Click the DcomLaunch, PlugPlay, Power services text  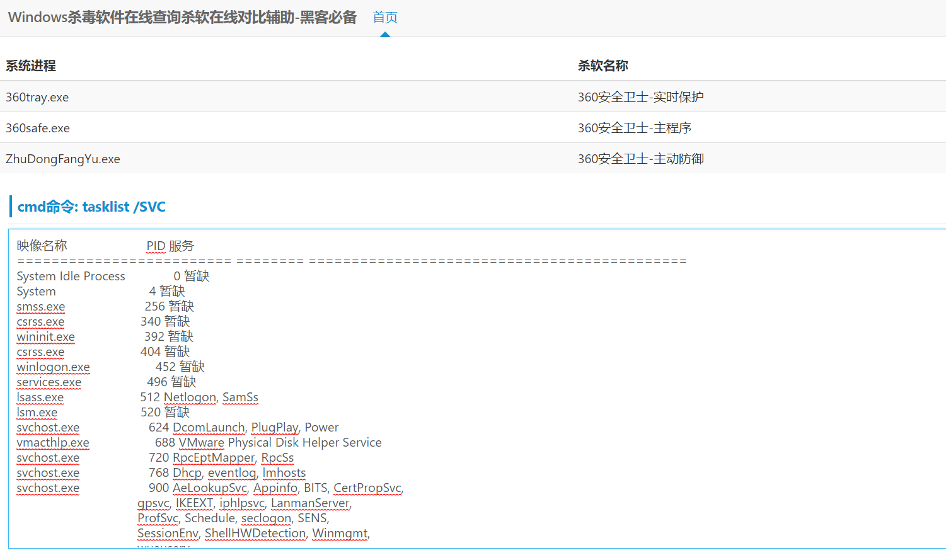[x=256, y=427]
